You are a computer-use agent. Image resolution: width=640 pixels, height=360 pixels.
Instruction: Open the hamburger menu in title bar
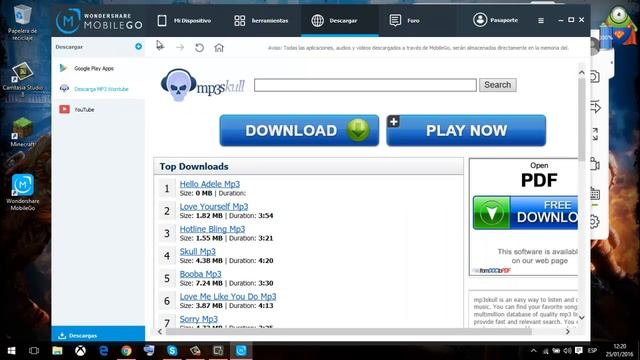[541, 20]
